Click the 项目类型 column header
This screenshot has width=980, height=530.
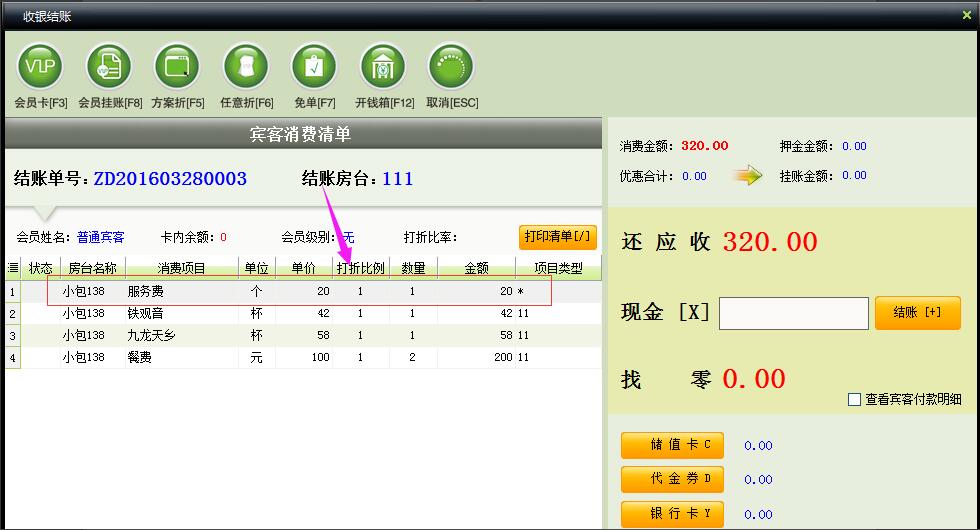(x=558, y=268)
